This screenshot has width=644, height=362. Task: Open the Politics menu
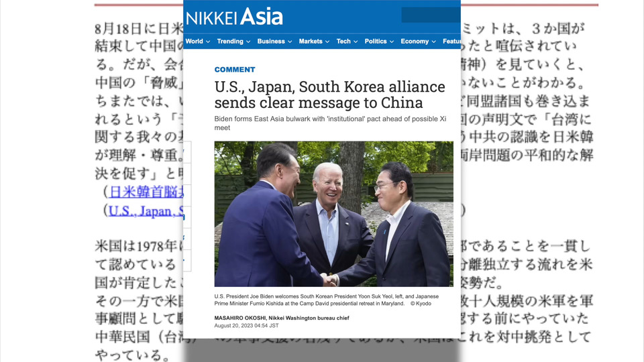(378, 42)
